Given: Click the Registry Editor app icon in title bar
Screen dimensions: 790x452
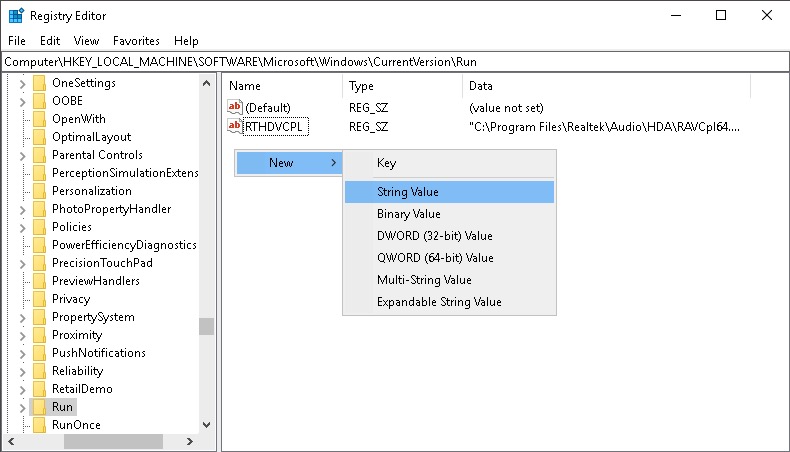Looking at the screenshot, I should [x=16, y=16].
